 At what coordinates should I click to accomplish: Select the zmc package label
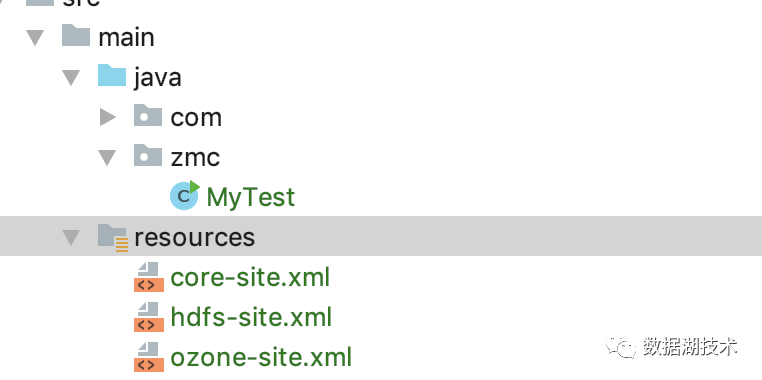tap(195, 157)
